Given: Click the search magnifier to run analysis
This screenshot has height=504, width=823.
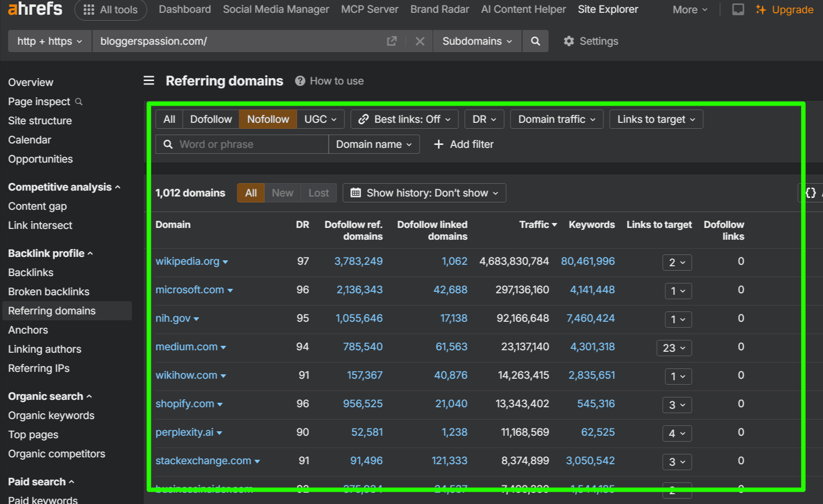Looking at the screenshot, I should [x=535, y=41].
